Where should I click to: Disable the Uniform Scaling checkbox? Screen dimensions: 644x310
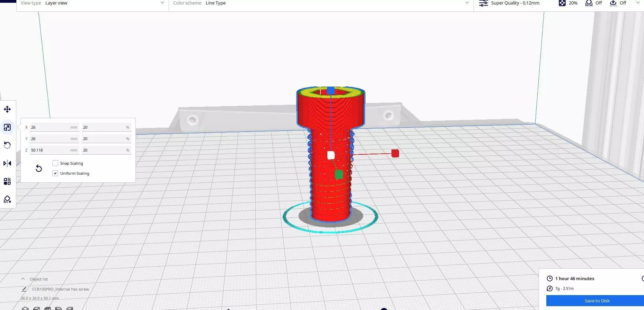point(55,173)
